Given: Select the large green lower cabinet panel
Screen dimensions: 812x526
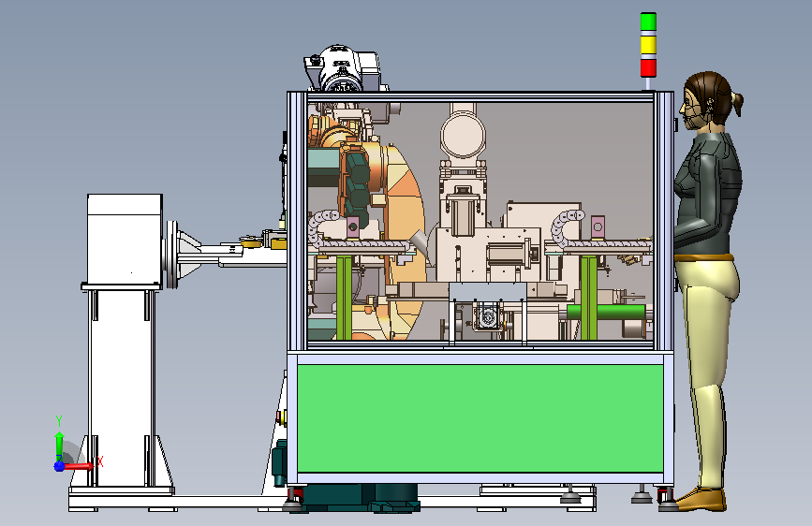Looking at the screenshot, I should pyautogui.click(x=480, y=418).
